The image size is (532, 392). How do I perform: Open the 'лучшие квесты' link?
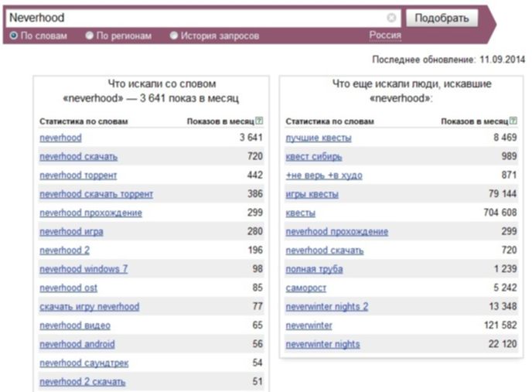point(319,138)
